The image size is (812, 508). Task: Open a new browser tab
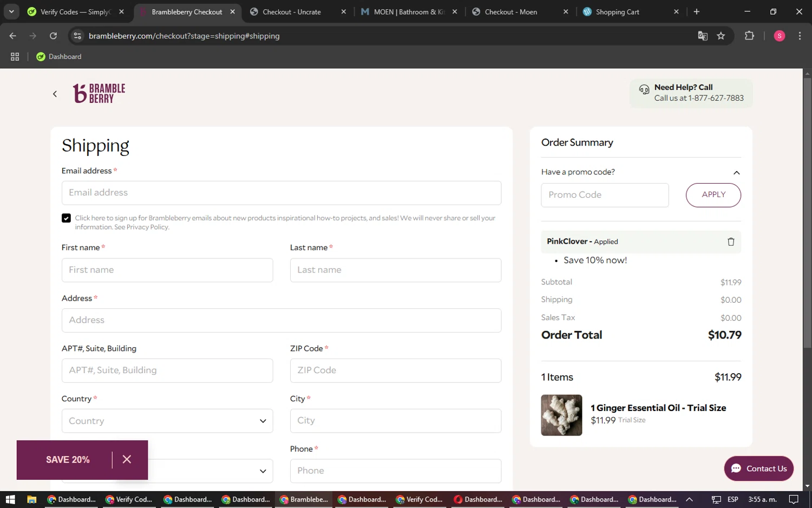click(696, 11)
